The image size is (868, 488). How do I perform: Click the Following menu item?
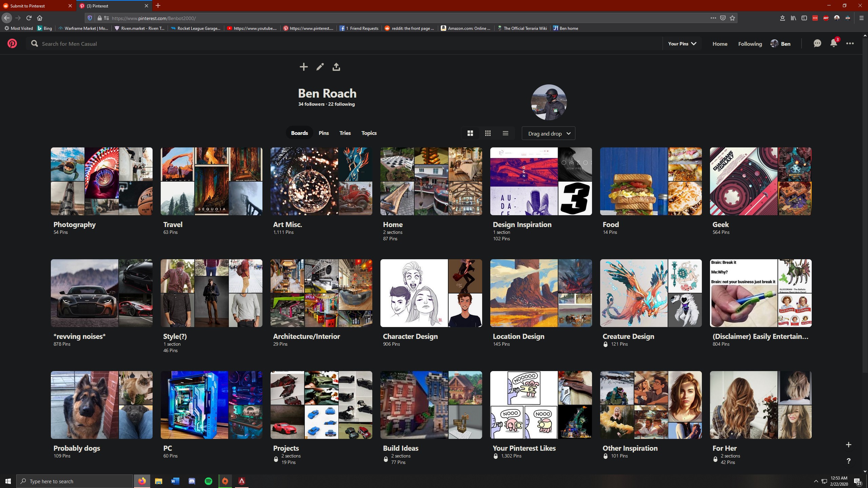coord(750,44)
